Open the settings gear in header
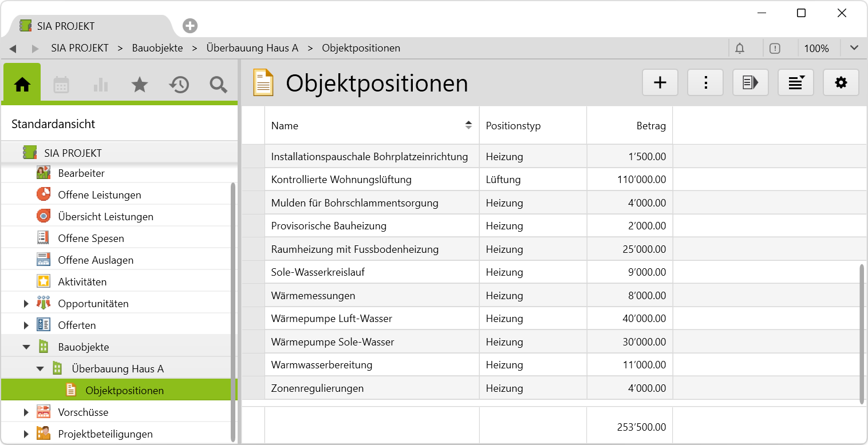 pyautogui.click(x=841, y=83)
